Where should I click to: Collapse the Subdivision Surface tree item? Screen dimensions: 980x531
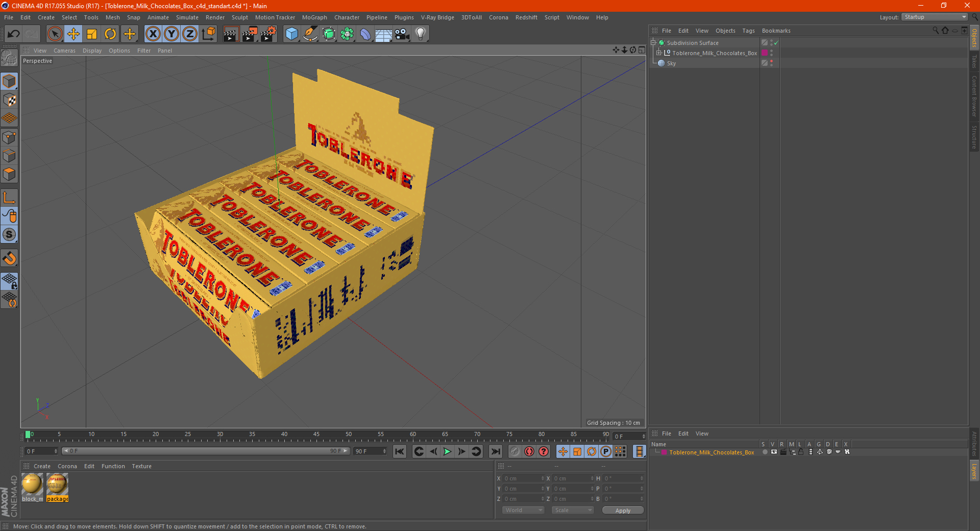point(653,43)
